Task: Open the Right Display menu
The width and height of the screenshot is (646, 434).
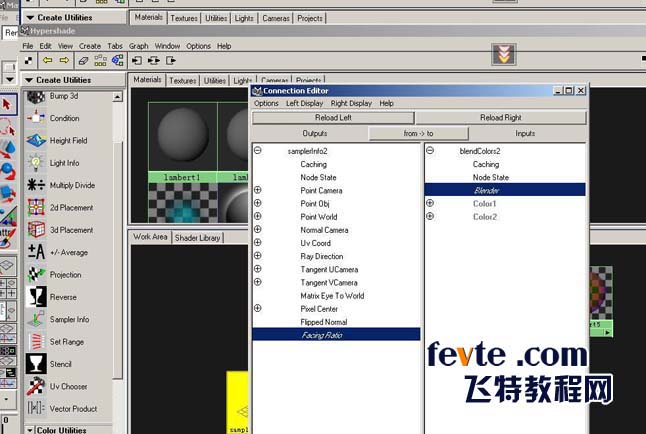Action: [351, 103]
